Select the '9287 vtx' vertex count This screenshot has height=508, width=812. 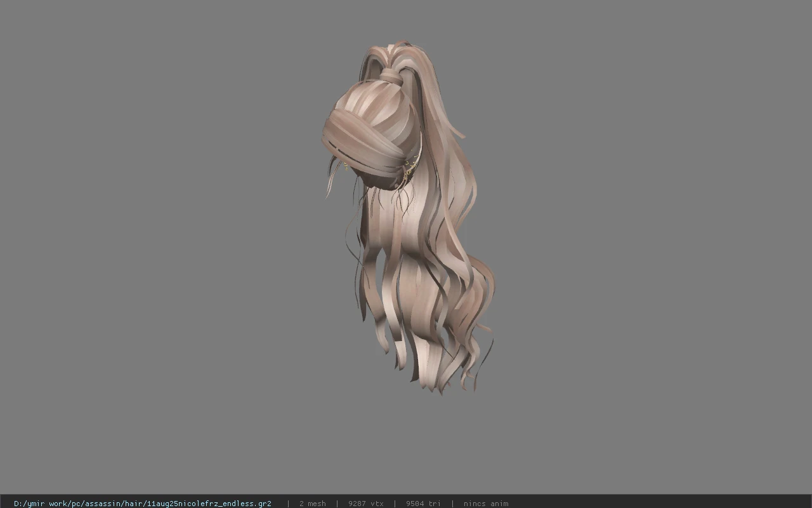tap(365, 504)
